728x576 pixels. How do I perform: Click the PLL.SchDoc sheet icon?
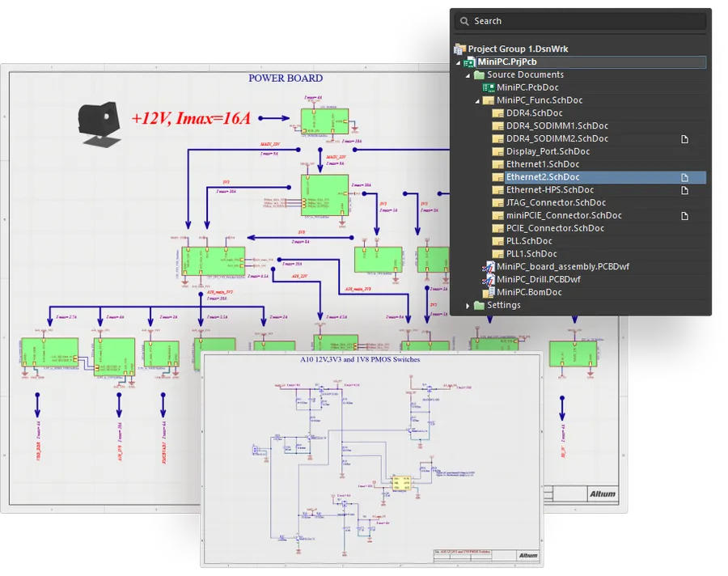pos(497,241)
